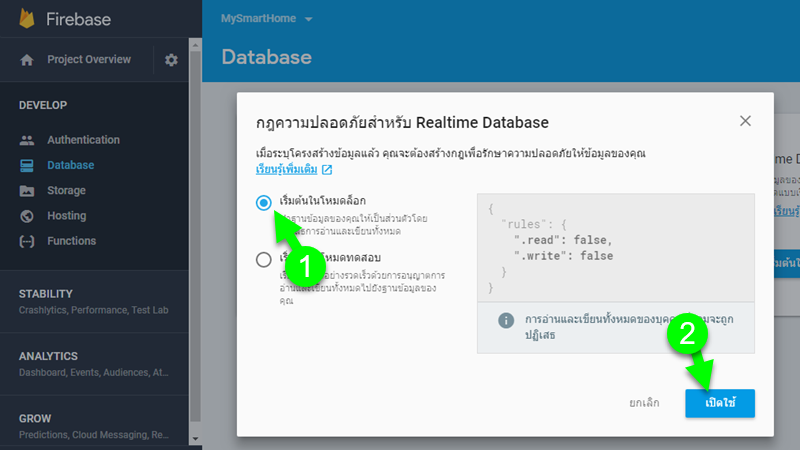Viewport: 800px width, 450px height.
Task: Click sidebar scrollbar down arrow
Action: (195, 439)
